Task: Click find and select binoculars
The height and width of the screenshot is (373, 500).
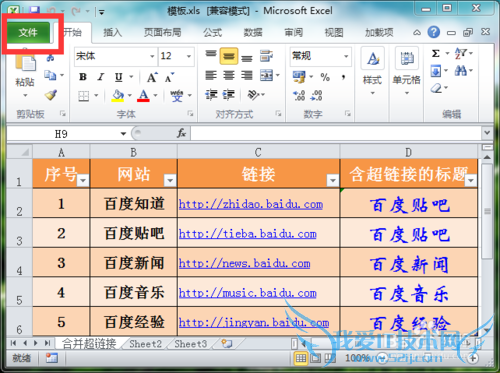Action: (x=461, y=71)
